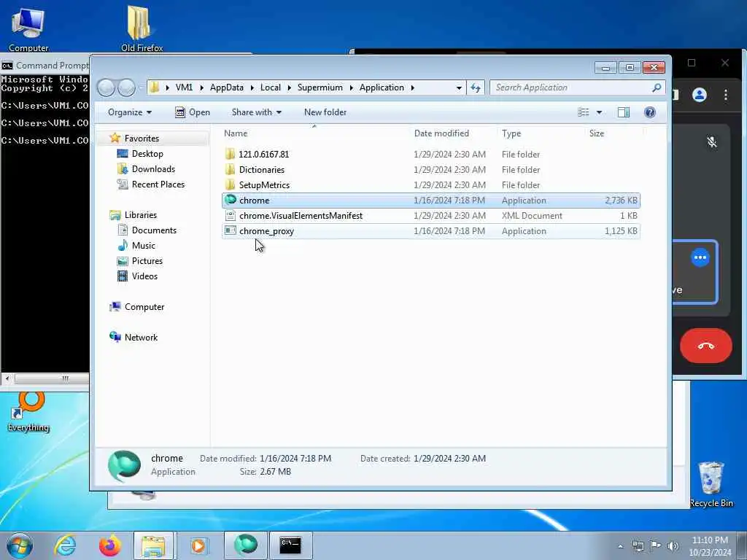
Task: Click the Search Application field
Action: [x=572, y=87]
